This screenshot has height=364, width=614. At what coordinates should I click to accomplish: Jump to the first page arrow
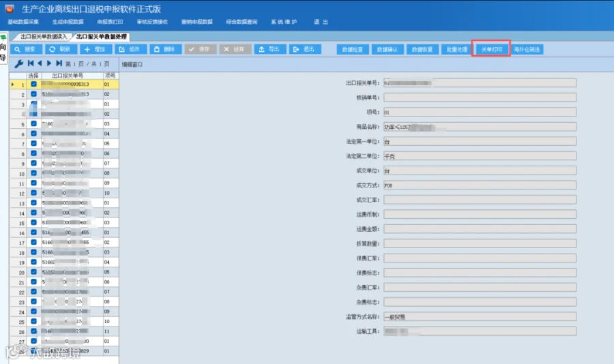(31, 63)
